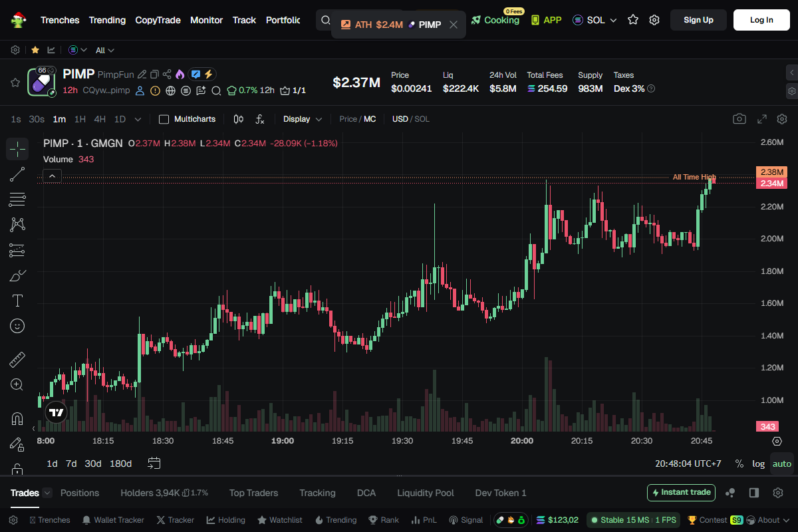This screenshot has width=798, height=532.
Task: Open the APP download link
Action: [x=546, y=20]
